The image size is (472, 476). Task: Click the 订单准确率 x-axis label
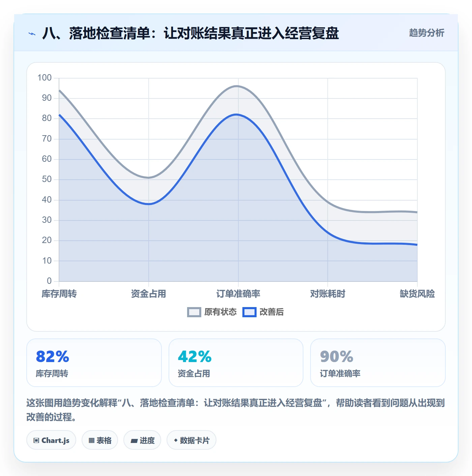(238, 294)
